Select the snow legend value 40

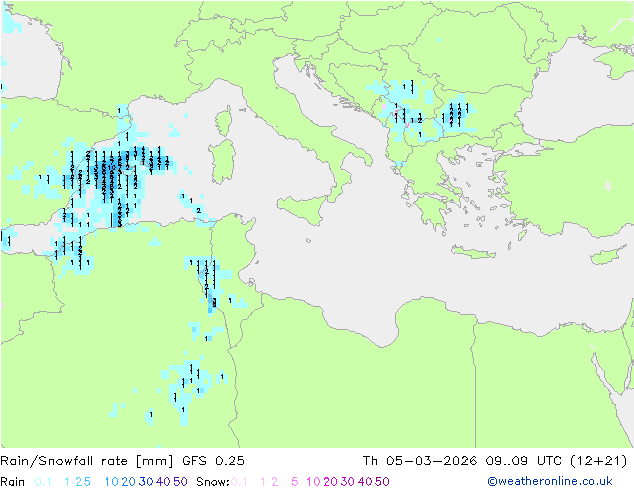(365, 482)
